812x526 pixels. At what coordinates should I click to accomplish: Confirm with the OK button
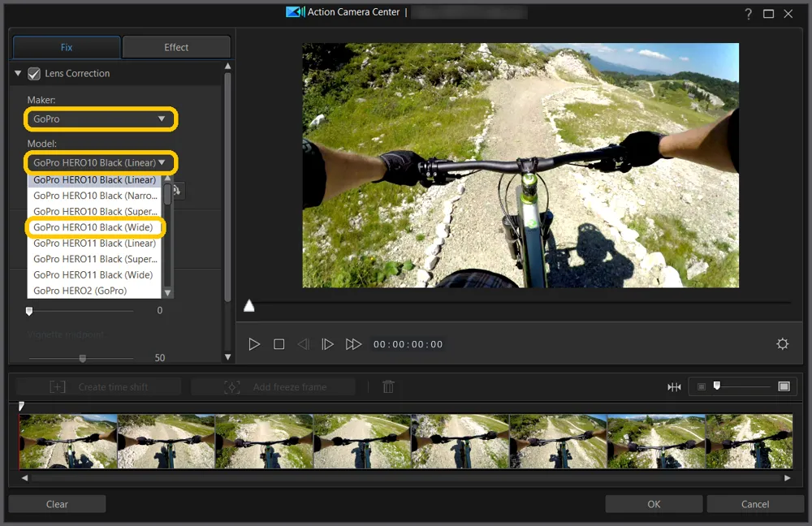pos(654,504)
